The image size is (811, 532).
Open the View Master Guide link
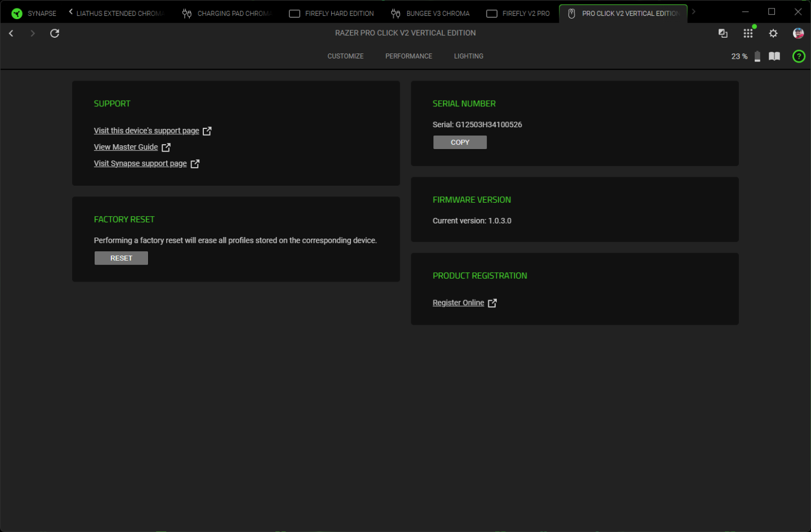tap(126, 147)
